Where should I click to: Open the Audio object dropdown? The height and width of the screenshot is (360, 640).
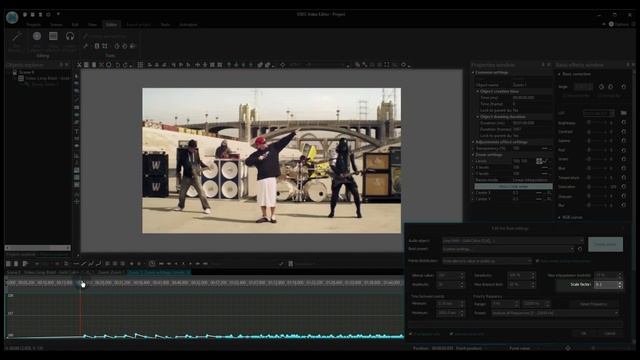513,241
